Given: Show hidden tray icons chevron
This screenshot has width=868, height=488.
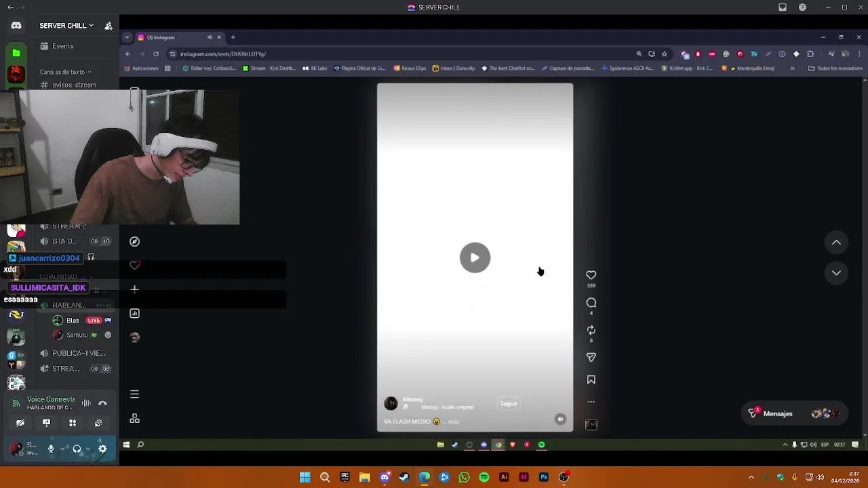Looking at the screenshot, I should coord(751,477).
